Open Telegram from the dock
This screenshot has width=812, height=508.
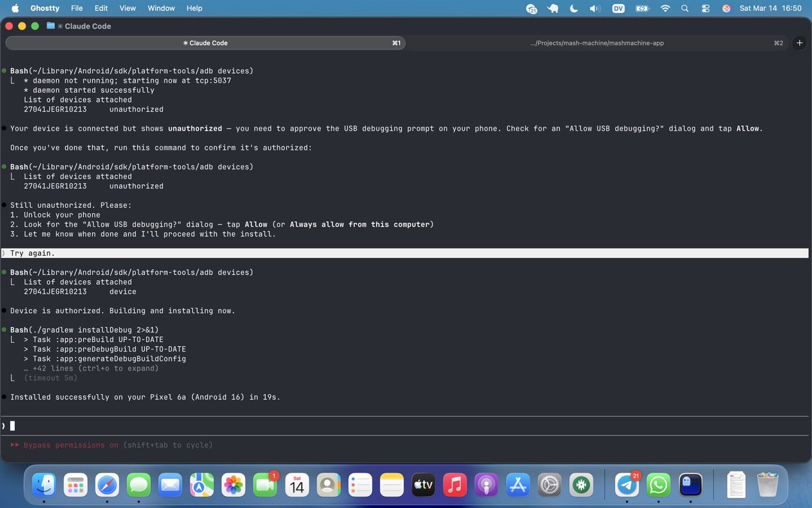point(627,484)
